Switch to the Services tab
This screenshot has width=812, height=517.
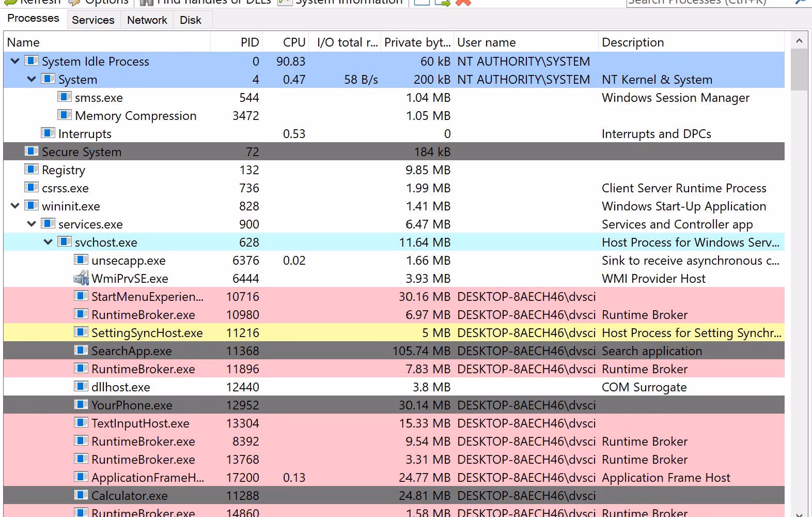click(x=93, y=20)
